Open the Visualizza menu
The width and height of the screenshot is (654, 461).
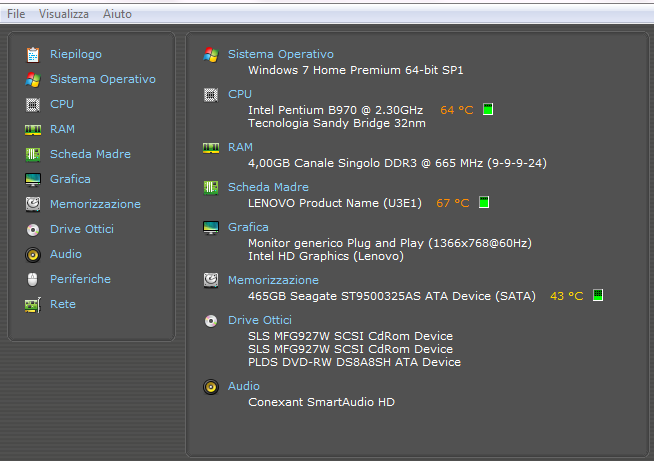click(x=64, y=14)
